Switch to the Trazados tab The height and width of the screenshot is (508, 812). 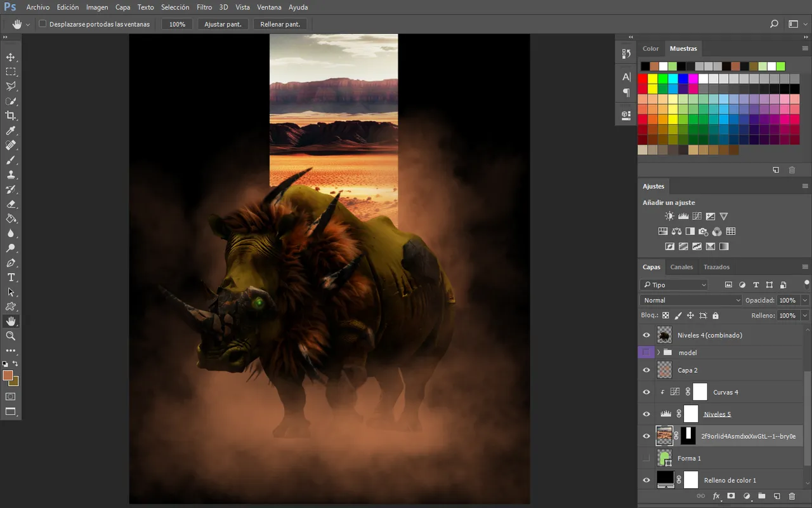717,267
